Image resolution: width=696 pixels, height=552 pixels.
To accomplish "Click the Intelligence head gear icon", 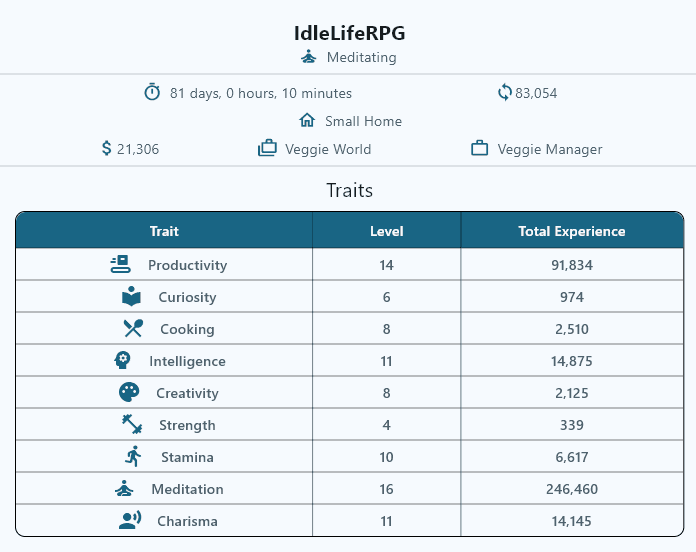I will click(x=123, y=360).
